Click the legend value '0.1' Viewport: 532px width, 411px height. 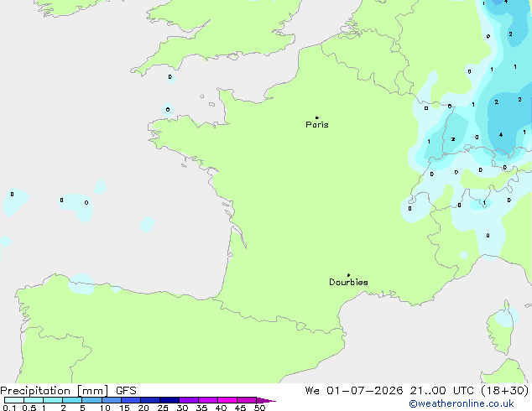coord(9,408)
